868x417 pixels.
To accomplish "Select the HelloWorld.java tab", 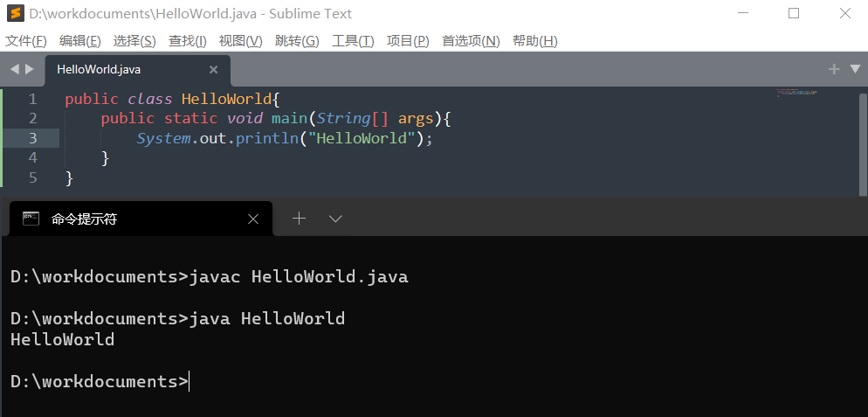I will [x=137, y=70].
